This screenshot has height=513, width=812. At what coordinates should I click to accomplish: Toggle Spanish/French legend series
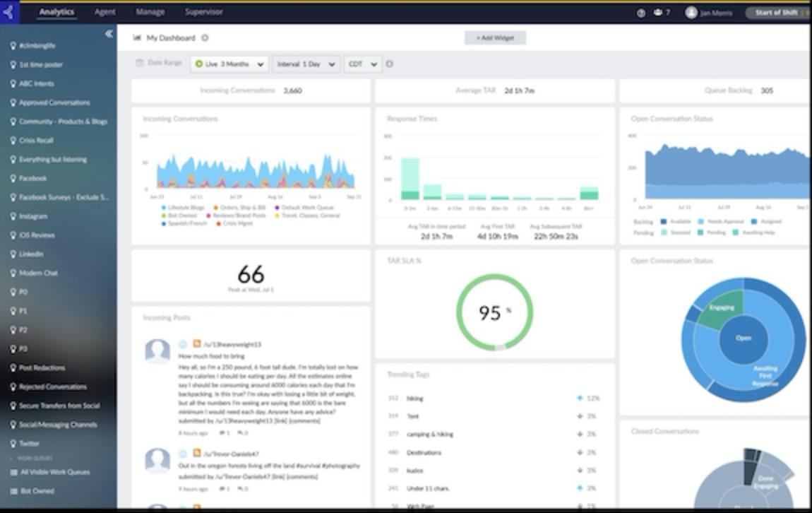point(184,223)
